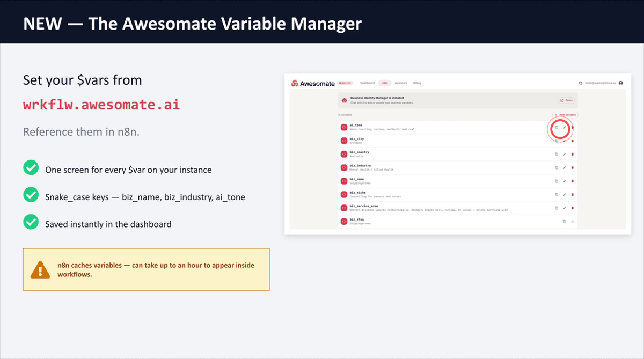The height and width of the screenshot is (359, 644).
Task: Copy the biz_slug variable
Action: (564, 222)
